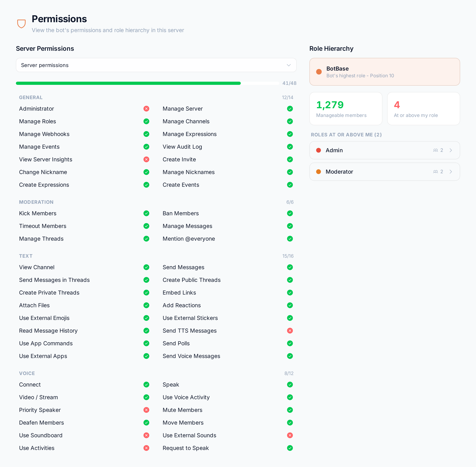Click the green check beside Manage Roles

(x=146, y=122)
